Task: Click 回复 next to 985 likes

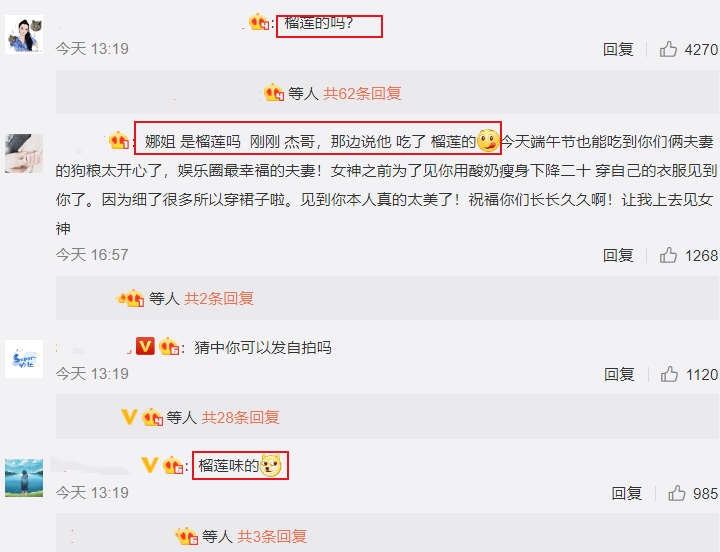Action: coord(626,493)
